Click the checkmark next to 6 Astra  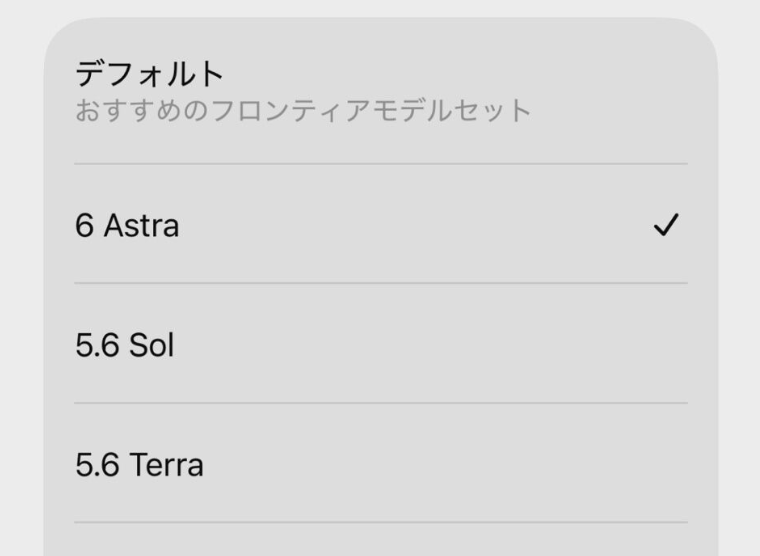pos(666,225)
